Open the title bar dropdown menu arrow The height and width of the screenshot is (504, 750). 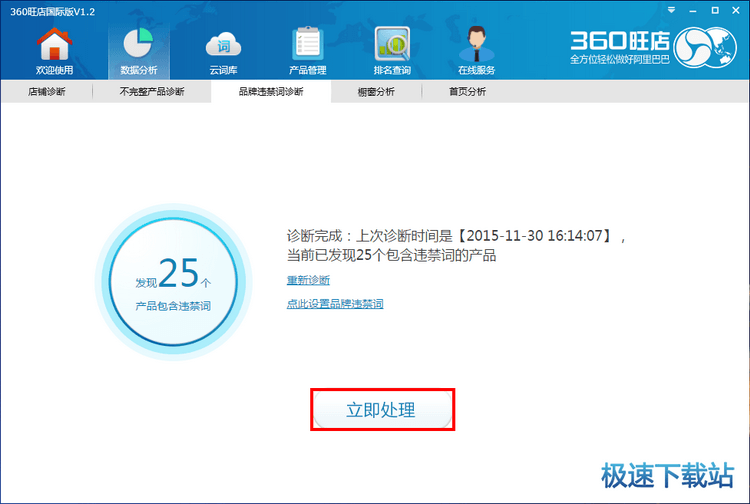click(x=672, y=10)
